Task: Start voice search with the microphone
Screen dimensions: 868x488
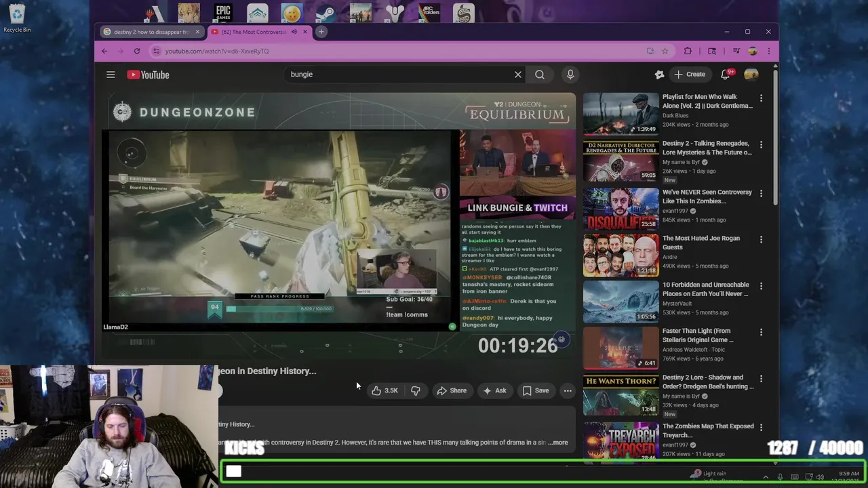Action: click(x=570, y=75)
